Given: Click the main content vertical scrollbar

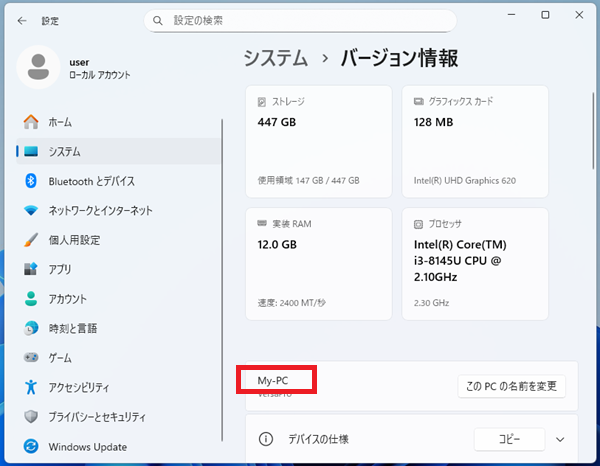Looking at the screenshot, I should click(x=593, y=130).
